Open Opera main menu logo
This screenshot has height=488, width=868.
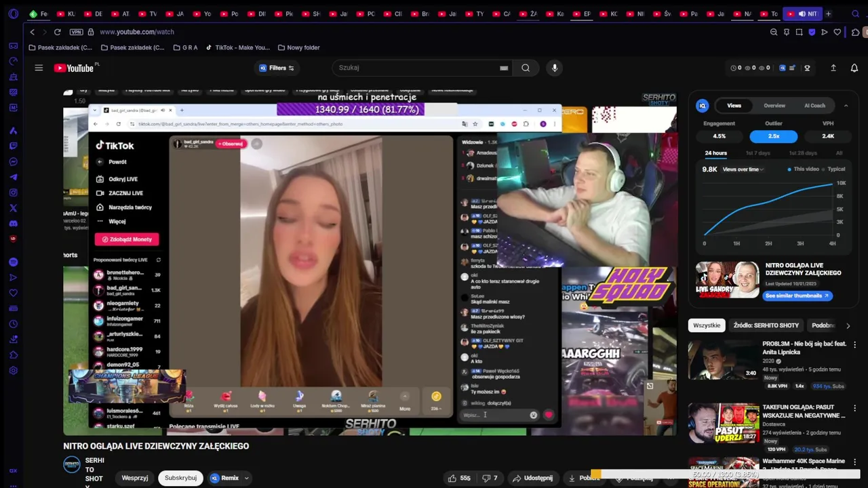13,14
